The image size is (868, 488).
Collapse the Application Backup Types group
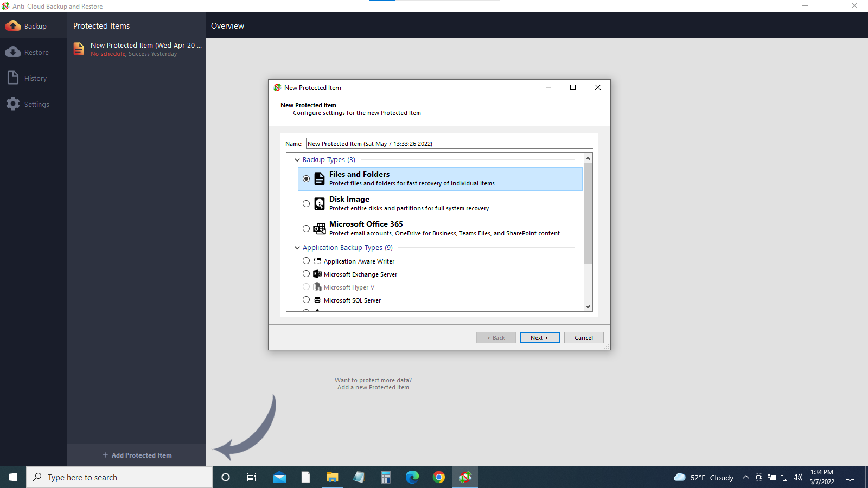pyautogui.click(x=297, y=248)
